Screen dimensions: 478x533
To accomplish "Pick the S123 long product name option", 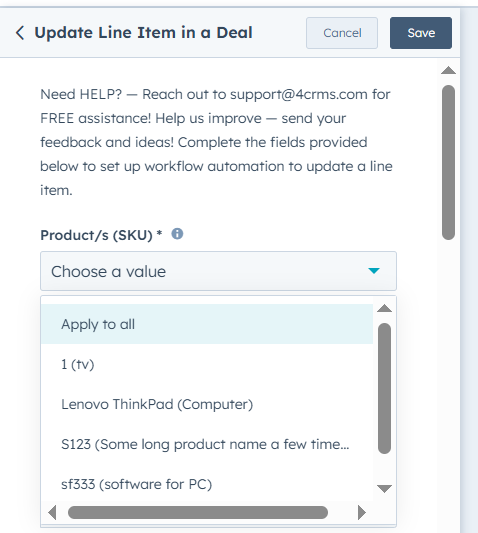I will 207,444.
